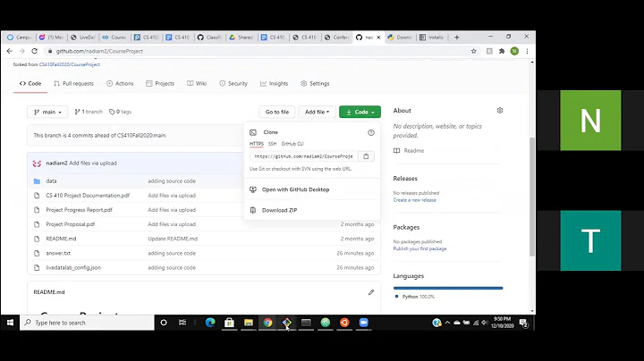Screen dimensions: 644x361
Task: Open forked-from CS410Fall2020/CourseProject link
Action: (70, 64)
